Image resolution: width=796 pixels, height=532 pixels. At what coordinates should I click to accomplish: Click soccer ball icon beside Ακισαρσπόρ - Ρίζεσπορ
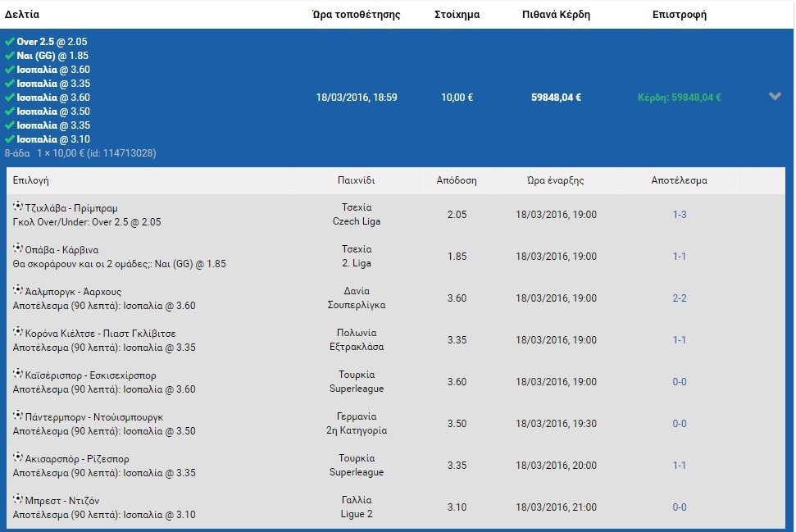(x=18, y=457)
